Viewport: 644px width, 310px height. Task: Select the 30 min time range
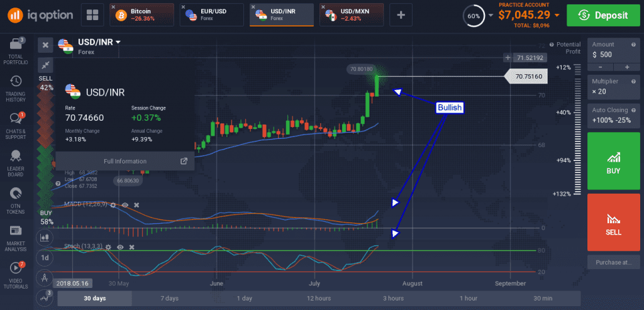click(x=543, y=298)
